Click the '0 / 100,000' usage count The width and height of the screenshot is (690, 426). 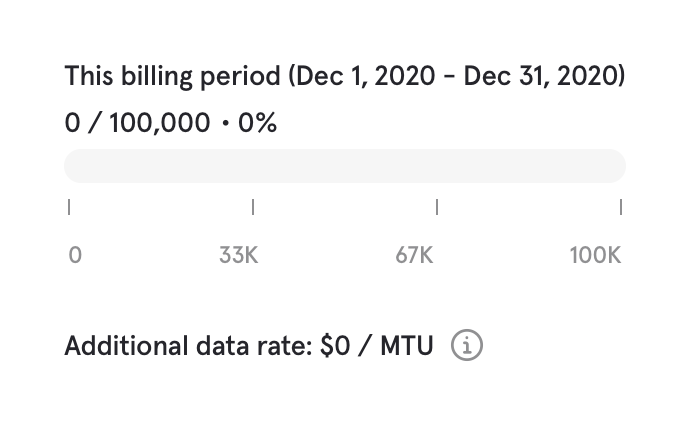click(137, 124)
